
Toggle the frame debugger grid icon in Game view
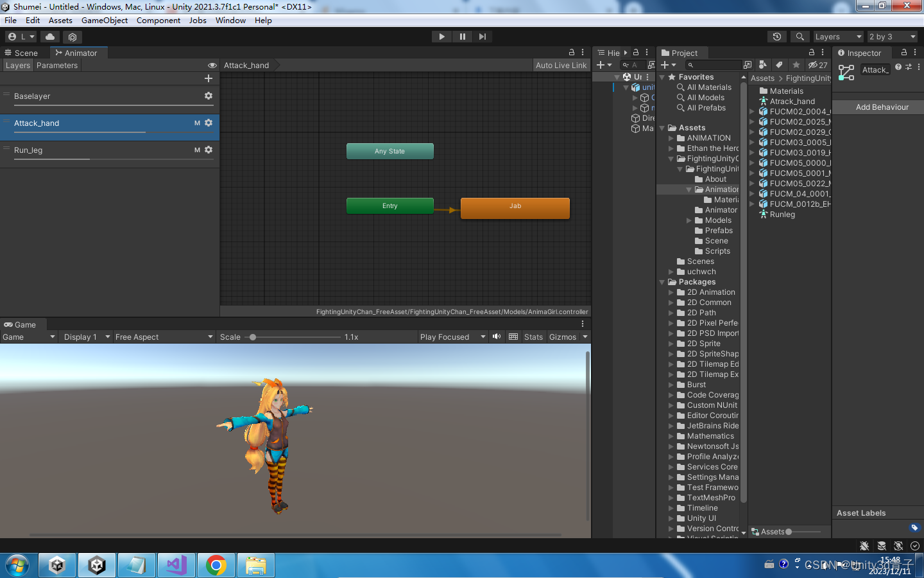point(513,337)
